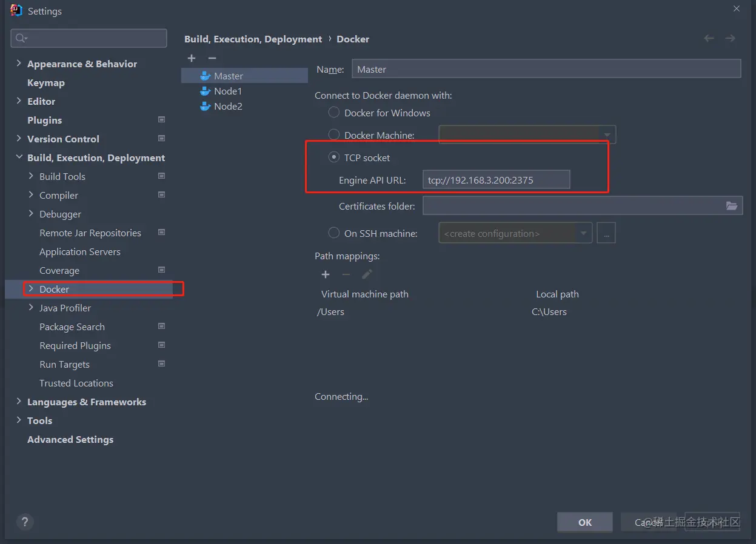Open Advanced Settings page

[70, 439]
